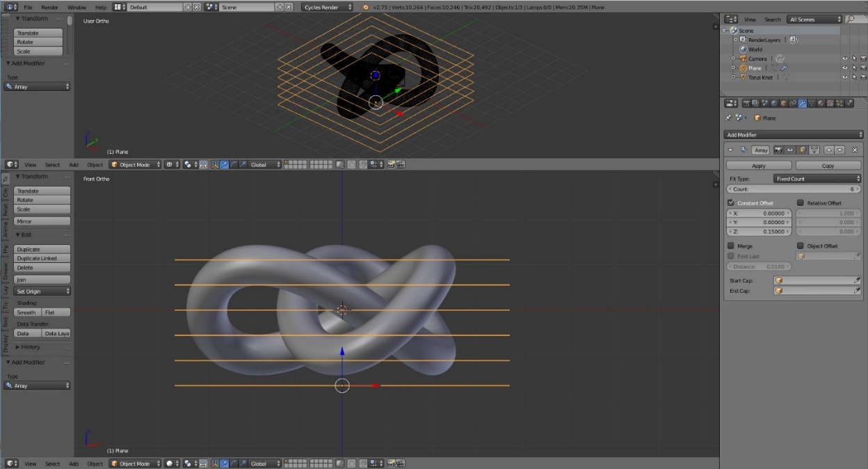
Task: Pin the properties context with pin icon
Action: click(728, 118)
